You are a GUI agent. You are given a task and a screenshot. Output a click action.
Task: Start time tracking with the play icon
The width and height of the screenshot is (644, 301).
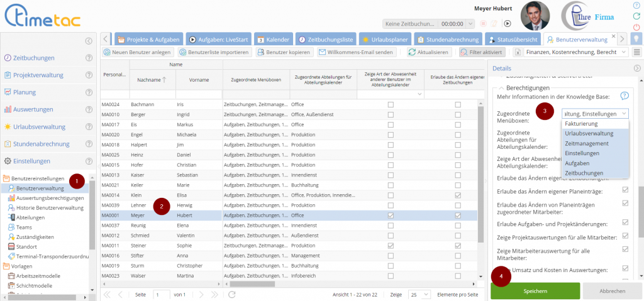click(x=508, y=23)
